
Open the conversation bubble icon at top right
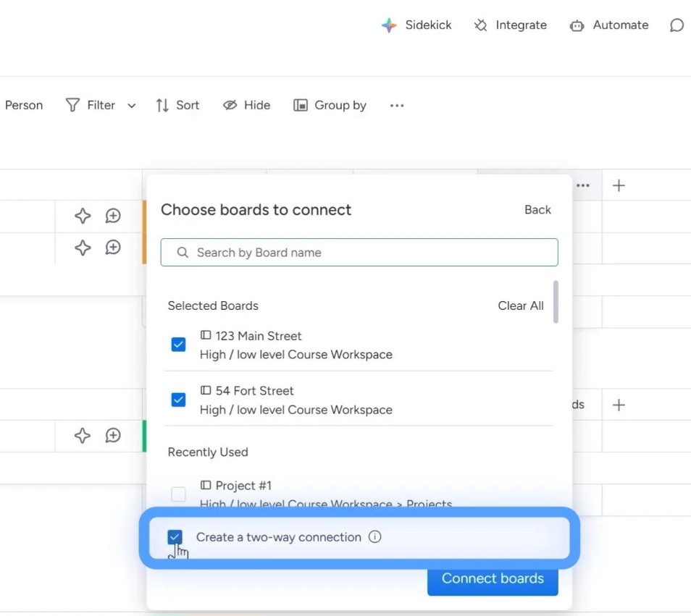point(677,25)
